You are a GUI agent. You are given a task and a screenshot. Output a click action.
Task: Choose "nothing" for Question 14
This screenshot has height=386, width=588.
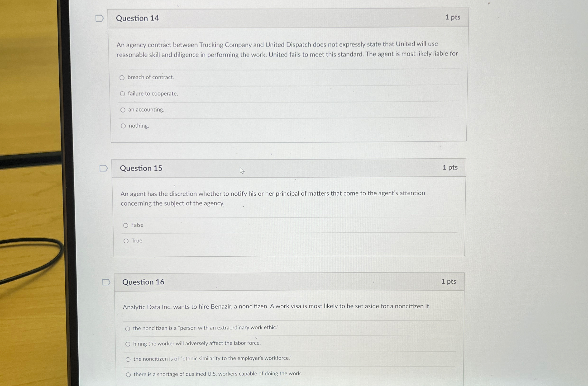[x=124, y=126]
